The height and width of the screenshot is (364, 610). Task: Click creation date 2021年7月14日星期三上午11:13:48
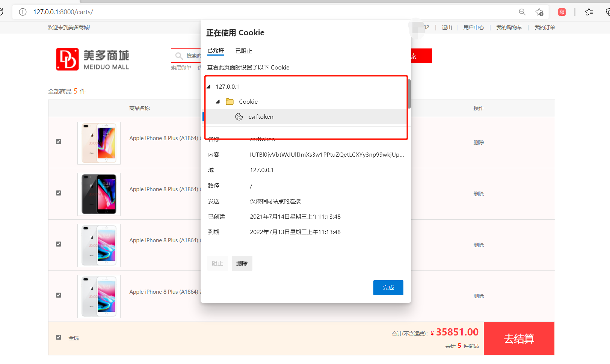tap(295, 217)
